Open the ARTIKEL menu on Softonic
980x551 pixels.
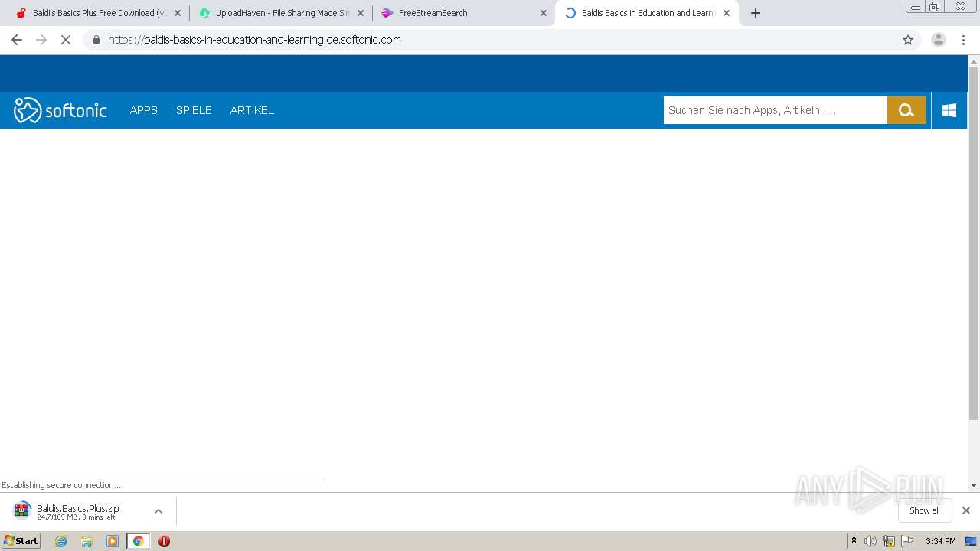coord(252,110)
